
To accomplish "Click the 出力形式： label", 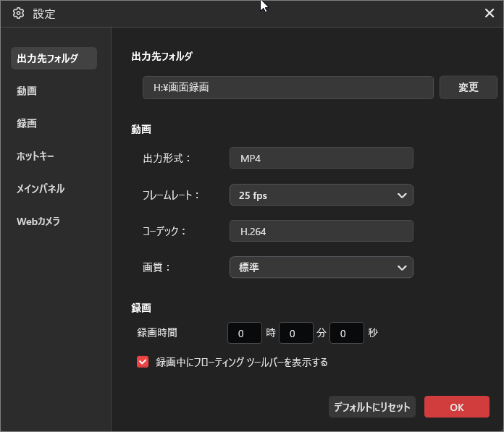I will click(167, 158).
